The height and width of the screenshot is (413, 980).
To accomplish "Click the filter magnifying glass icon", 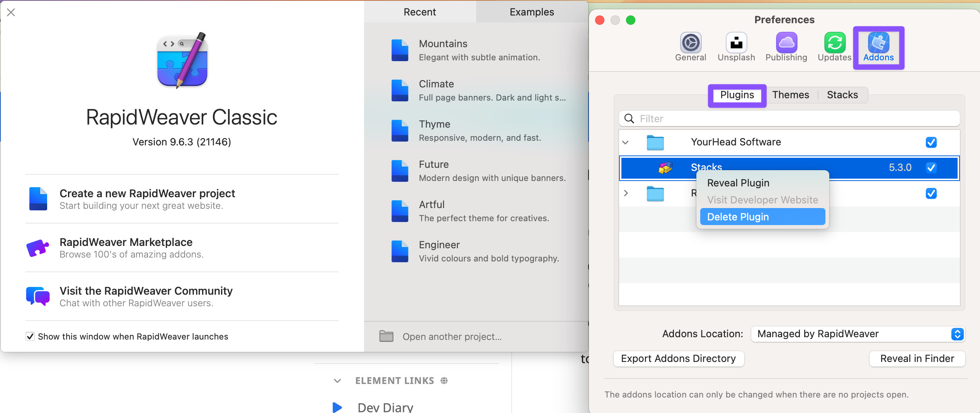I will point(630,118).
